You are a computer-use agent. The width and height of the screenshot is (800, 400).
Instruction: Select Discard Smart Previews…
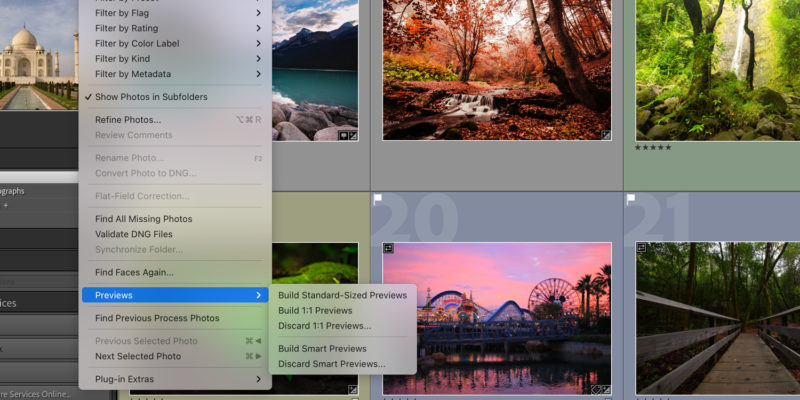[x=343, y=364]
